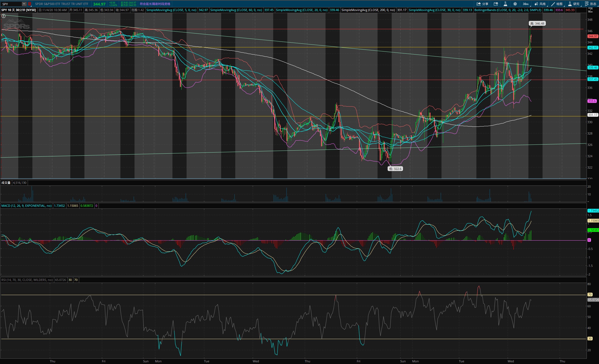Click SimpleMovingAvg (CLOSE, 20, 0, no) study label
This screenshot has width=599, height=364.
[302, 10]
